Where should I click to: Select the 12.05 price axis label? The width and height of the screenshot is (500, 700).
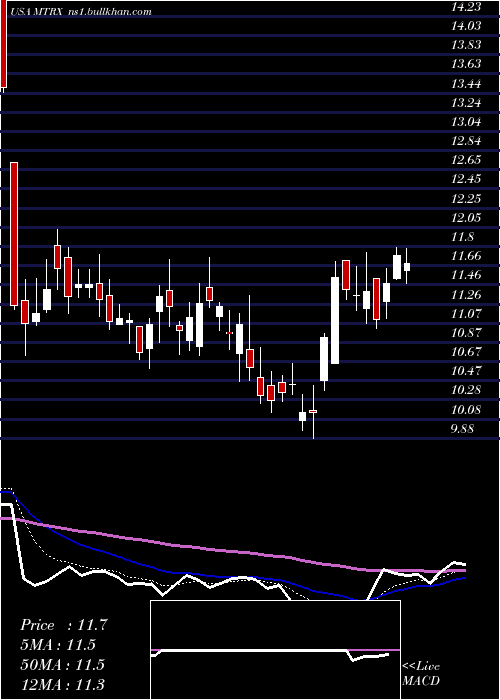[466, 218]
